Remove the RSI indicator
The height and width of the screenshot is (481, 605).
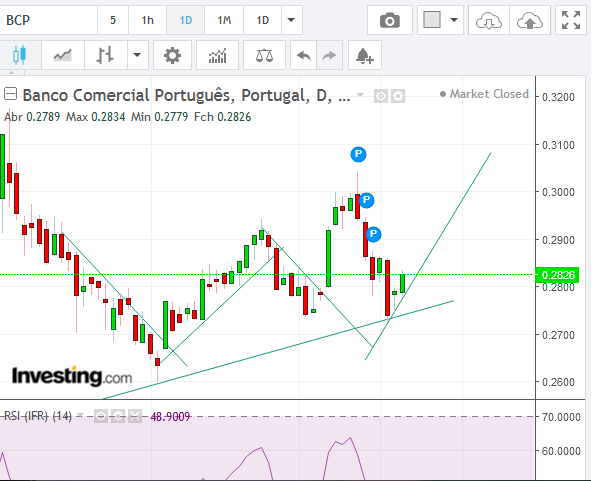coord(135,416)
